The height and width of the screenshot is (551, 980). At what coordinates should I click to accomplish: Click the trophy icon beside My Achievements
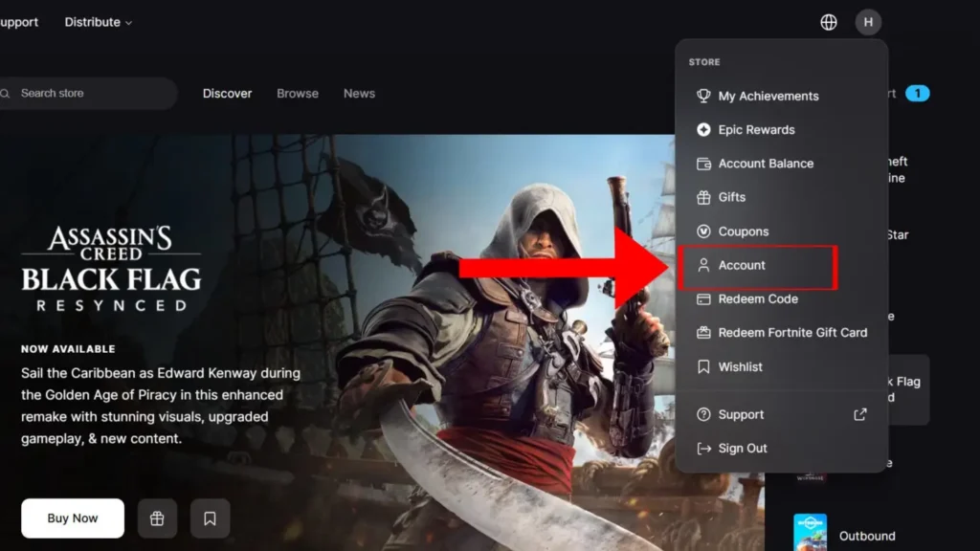click(703, 96)
